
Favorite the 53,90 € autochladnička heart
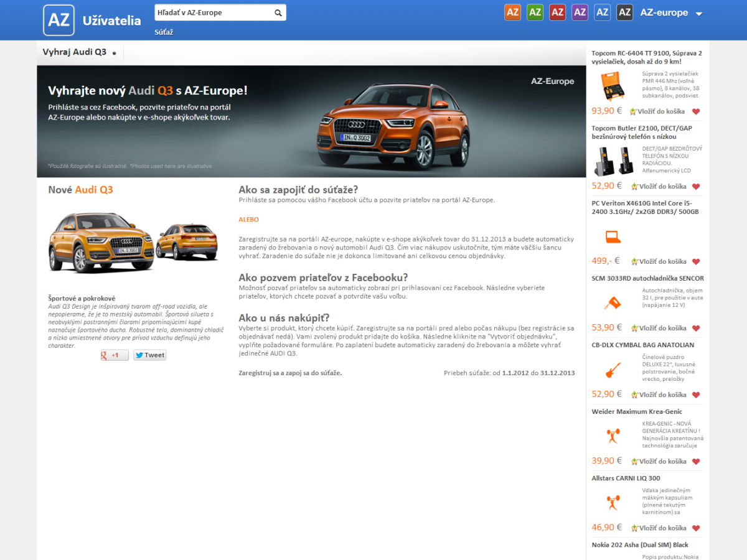coord(696,329)
